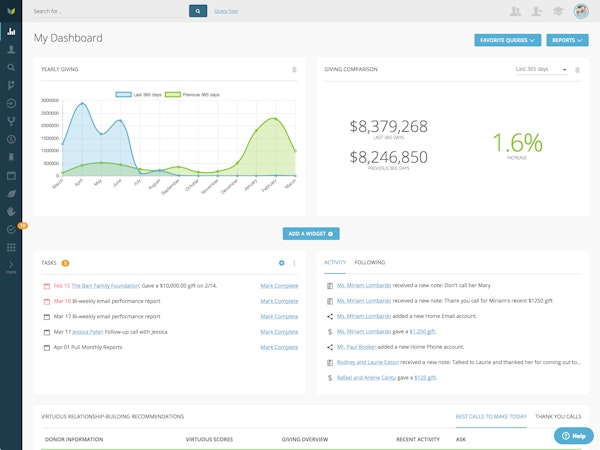Switch to the Following tab
The image size is (600, 450).
click(369, 262)
